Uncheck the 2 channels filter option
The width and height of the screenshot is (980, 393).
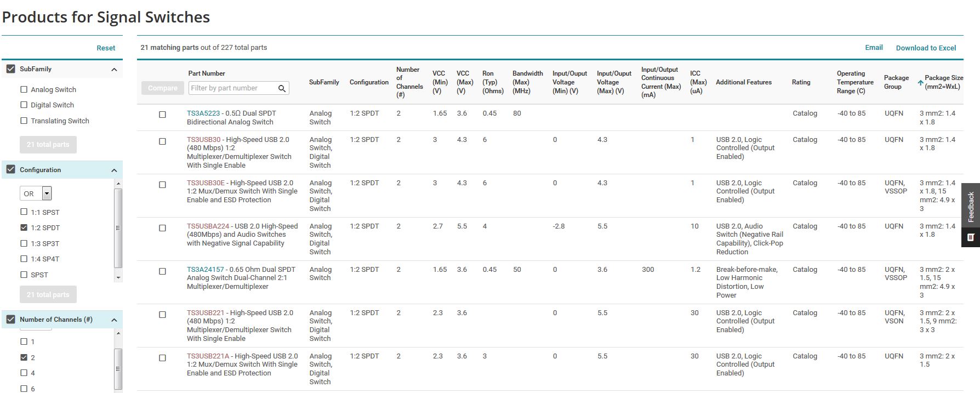[x=24, y=357]
